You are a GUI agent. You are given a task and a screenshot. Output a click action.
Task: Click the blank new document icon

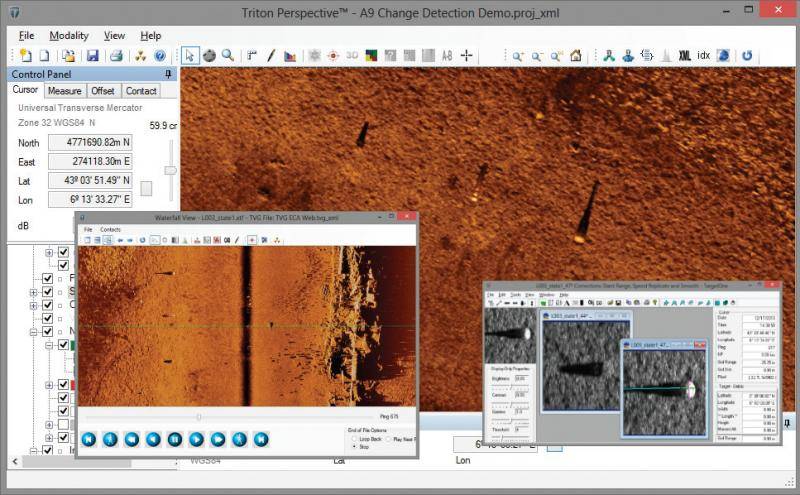pos(45,56)
